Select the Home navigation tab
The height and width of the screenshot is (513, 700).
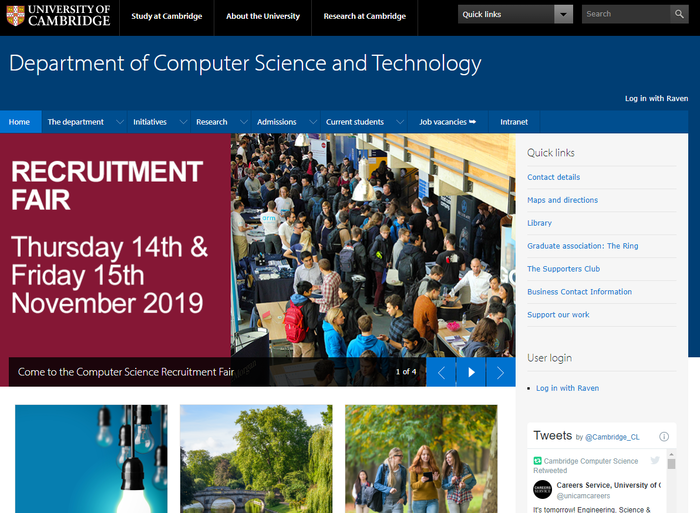coord(19,122)
